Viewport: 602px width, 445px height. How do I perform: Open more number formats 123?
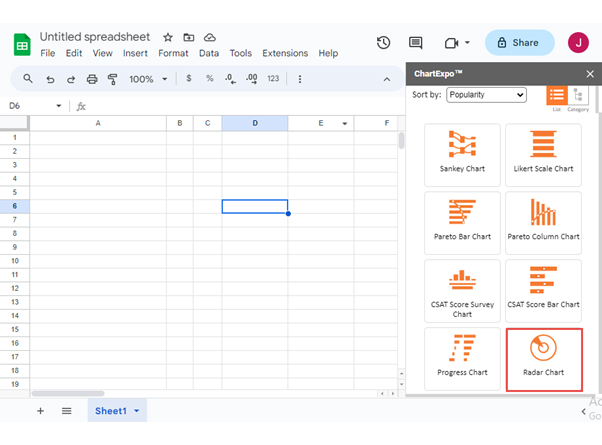[x=273, y=78]
